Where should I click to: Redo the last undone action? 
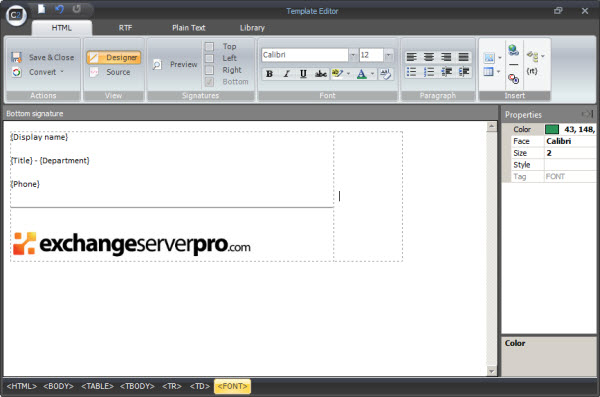click(x=77, y=9)
